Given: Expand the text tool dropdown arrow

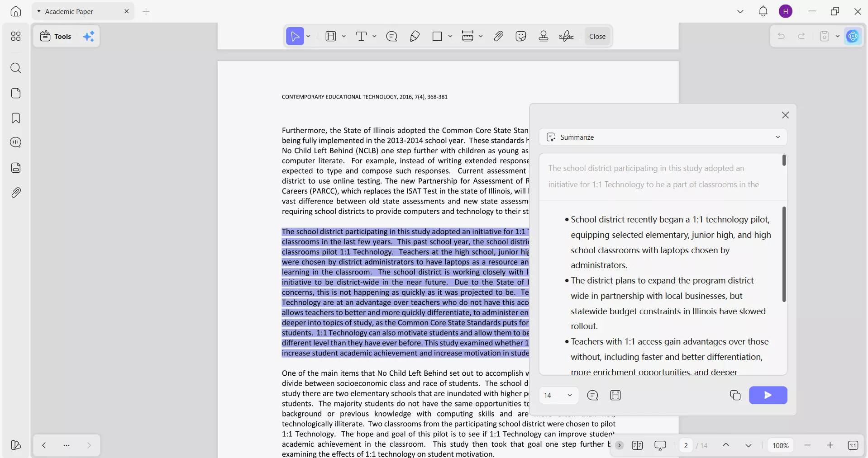Looking at the screenshot, I should 374,37.
